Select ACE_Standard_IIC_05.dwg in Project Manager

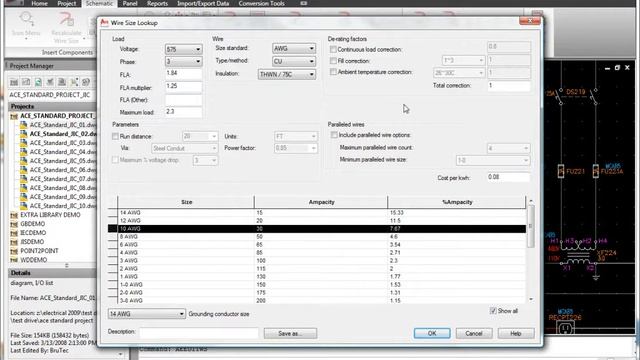(58, 161)
